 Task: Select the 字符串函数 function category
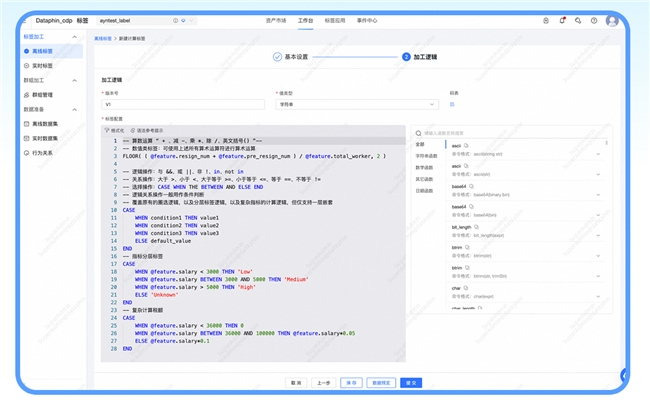pos(427,155)
